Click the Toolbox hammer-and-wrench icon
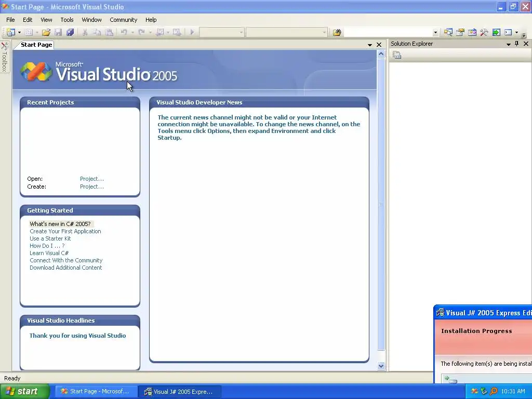Viewport: 532px width, 399px height. pyautogui.click(x=484, y=32)
